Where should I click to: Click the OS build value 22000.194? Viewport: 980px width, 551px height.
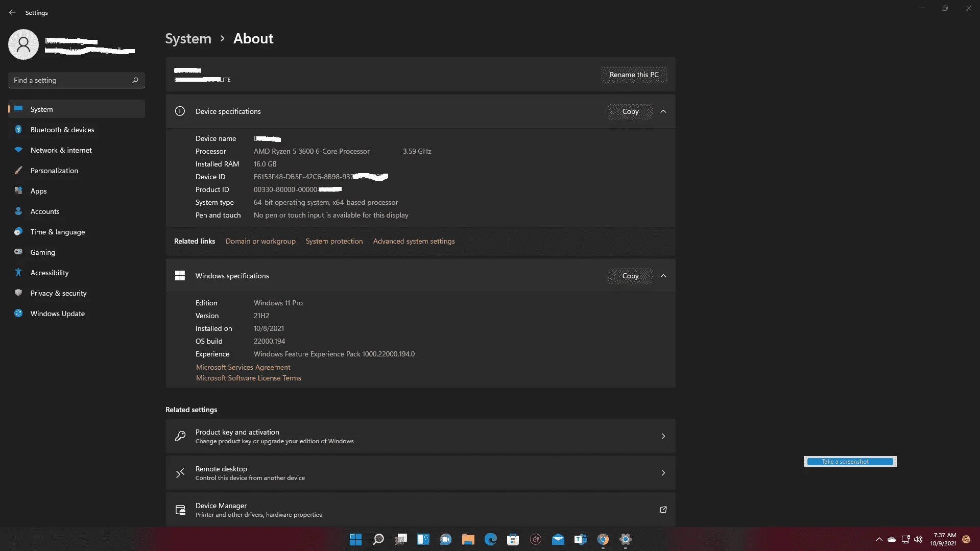269,341
